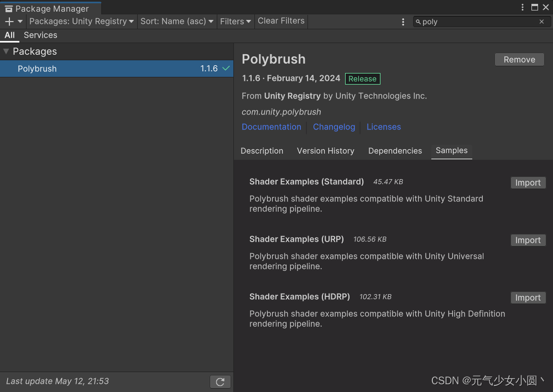Click the plus add package icon
Viewport: 553px width, 392px height.
point(9,22)
